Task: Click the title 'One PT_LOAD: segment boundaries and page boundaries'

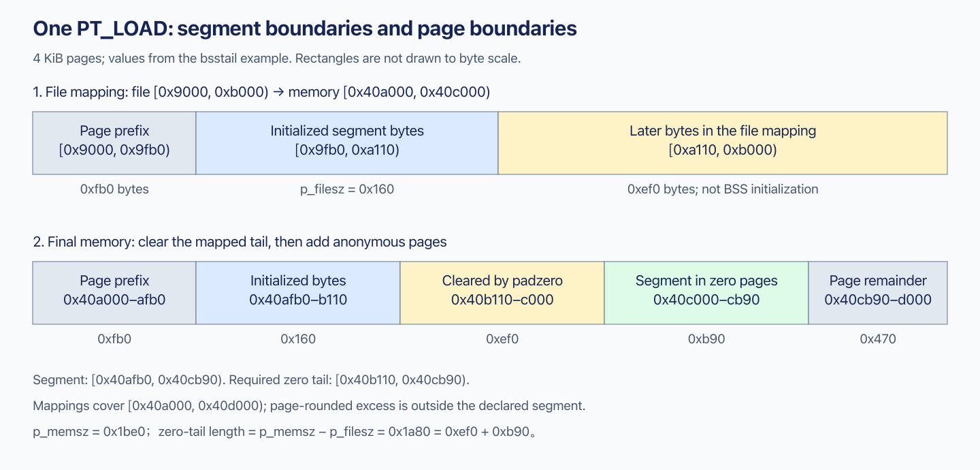Action: [x=305, y=28]
